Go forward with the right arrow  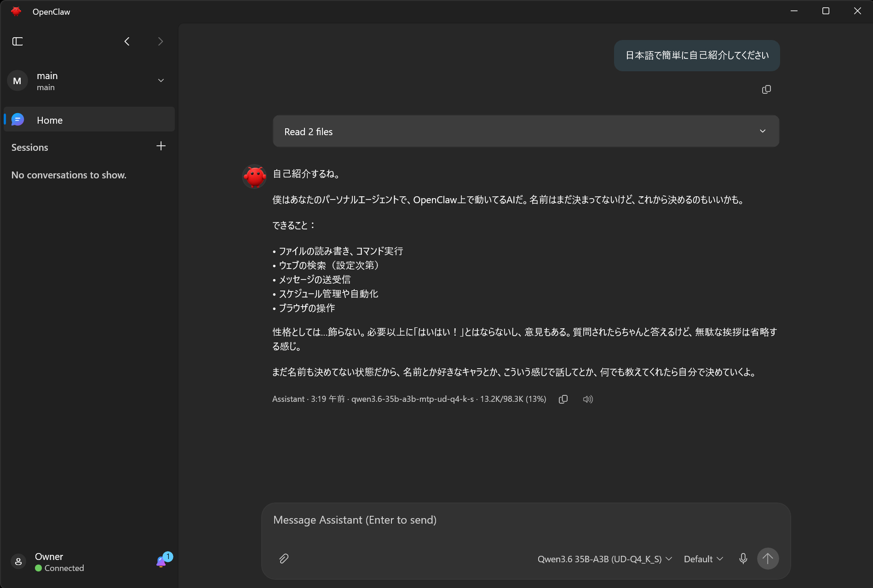tap(161, 41)
